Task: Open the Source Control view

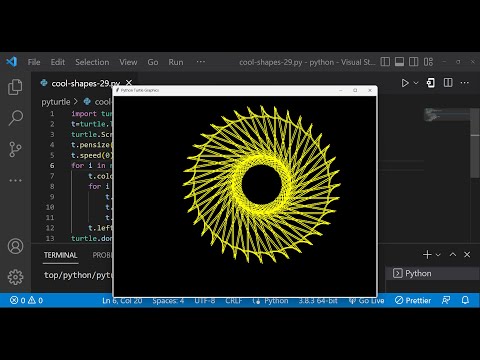Action: point(15,149)
